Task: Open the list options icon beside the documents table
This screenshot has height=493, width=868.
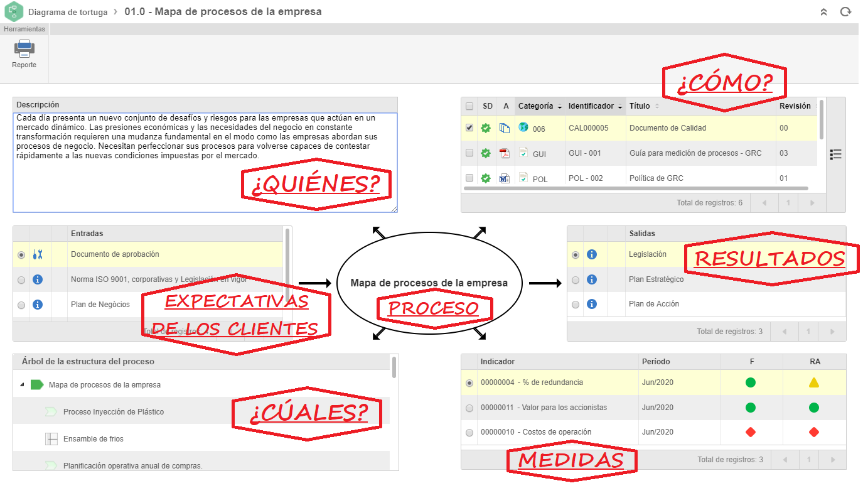Action: coord(835,154)
